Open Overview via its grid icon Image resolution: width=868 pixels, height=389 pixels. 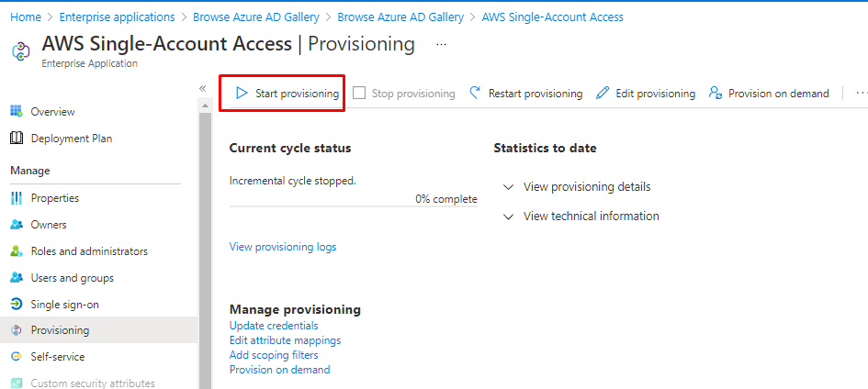[x=17, y=112]
